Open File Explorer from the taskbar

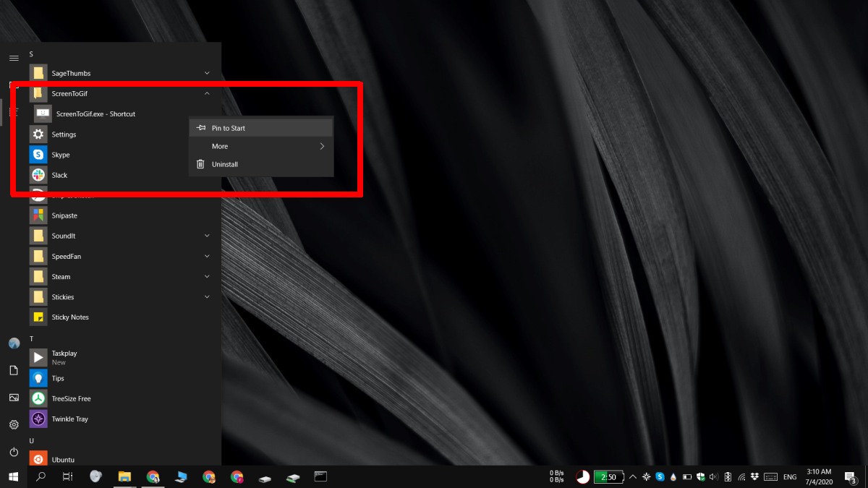pos(124,476)
